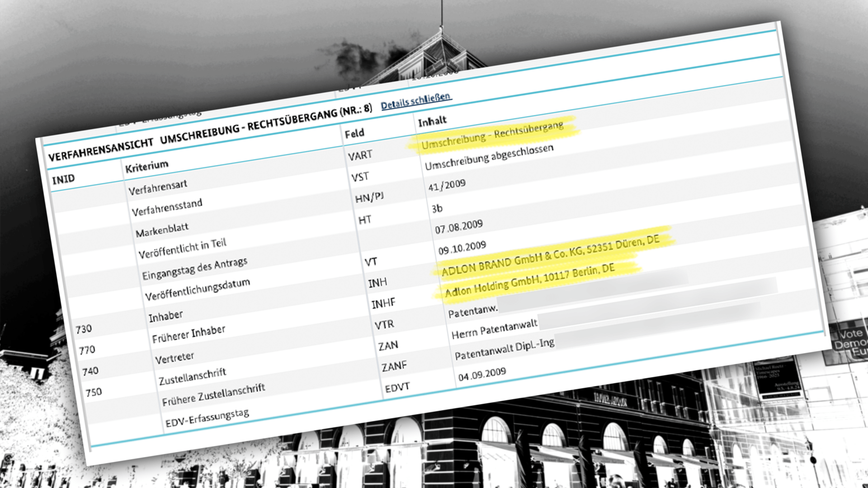
Task: Click the '3b' value cell
Action: point(437,208)
